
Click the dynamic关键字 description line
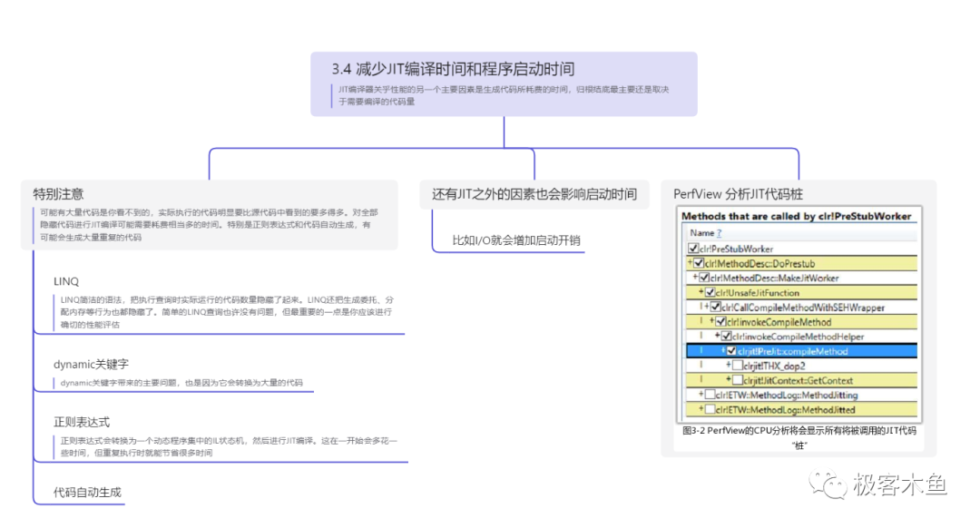(181, 383)
